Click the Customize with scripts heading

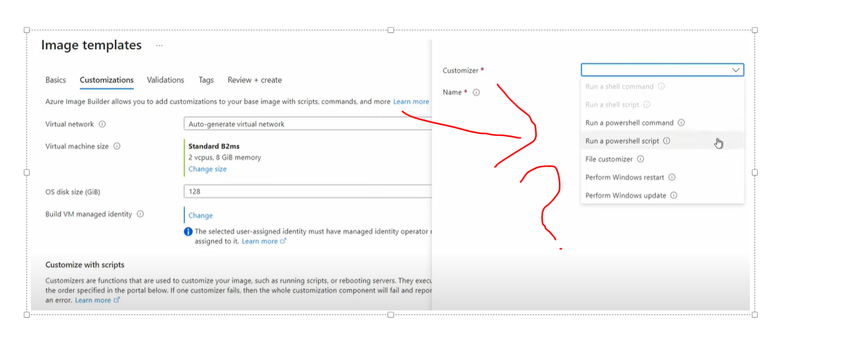(84, 265)
